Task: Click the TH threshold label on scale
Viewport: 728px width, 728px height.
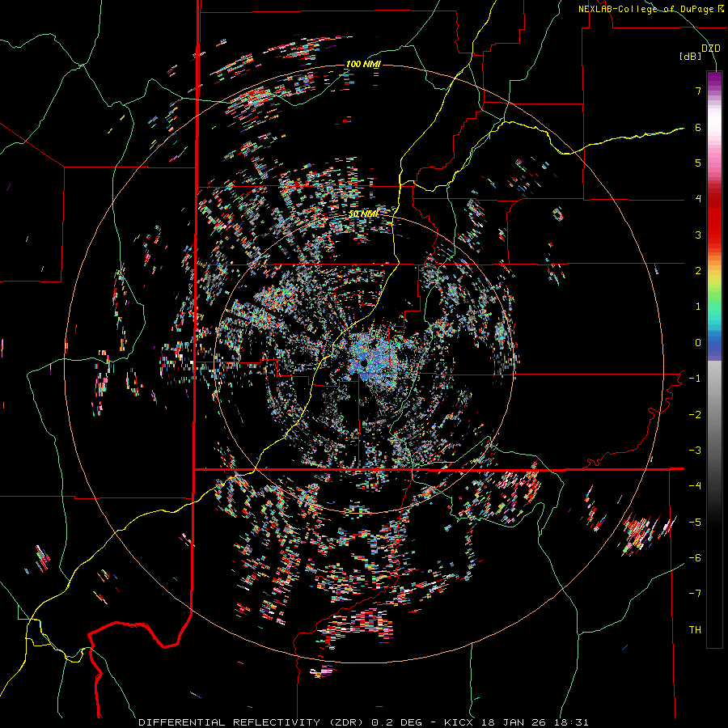Action: [x=695, y=630]
